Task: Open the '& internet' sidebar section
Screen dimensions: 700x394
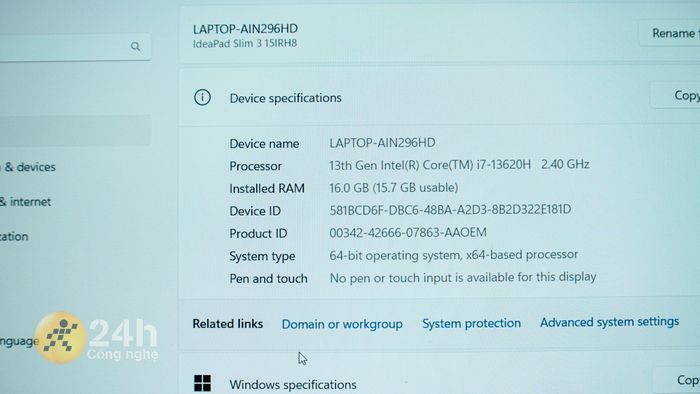Action: coord(25,202)
